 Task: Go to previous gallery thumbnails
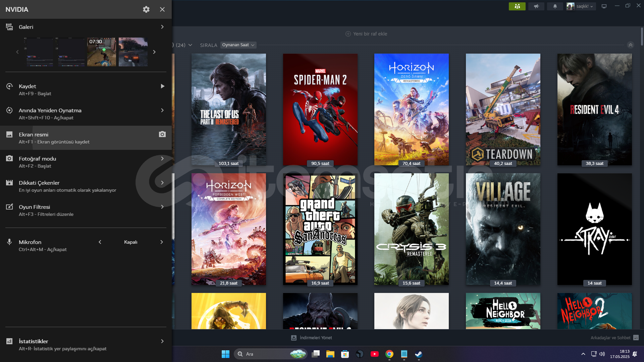[x=17, y=52]
